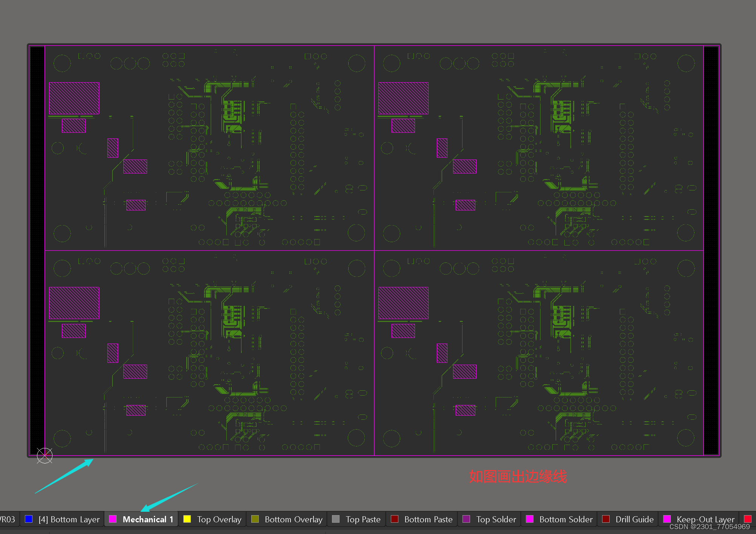756x534 pixels.
Task: Click the magenta Mechanical 1 color swatch
Action: coord(113,519)
